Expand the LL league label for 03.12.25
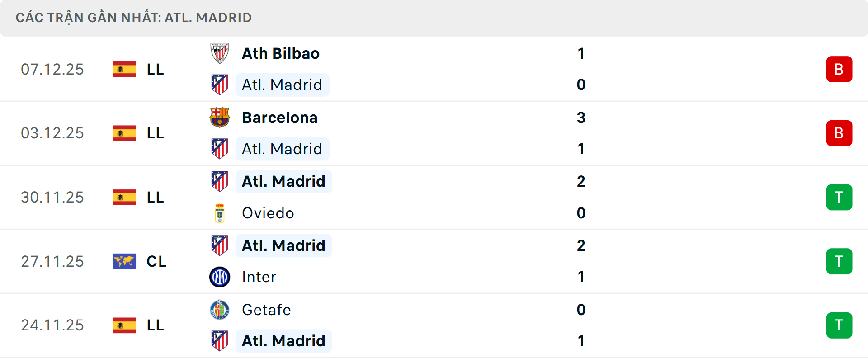Screen dimensions: 868x358 tap(155, 133)
